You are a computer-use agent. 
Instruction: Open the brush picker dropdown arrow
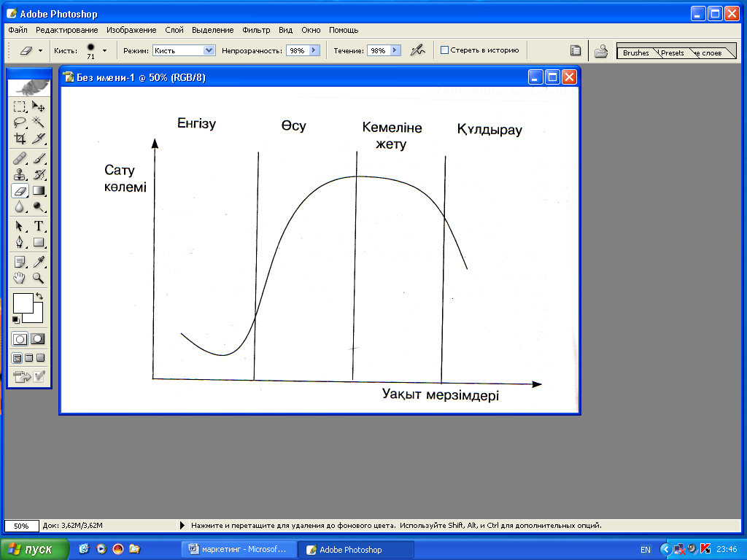(105, 50)
